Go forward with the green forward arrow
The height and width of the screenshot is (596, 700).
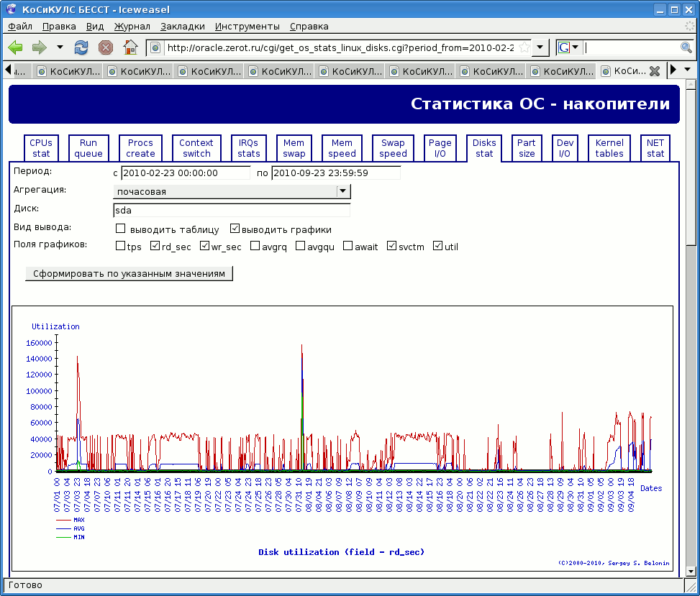tap(40, 47)
